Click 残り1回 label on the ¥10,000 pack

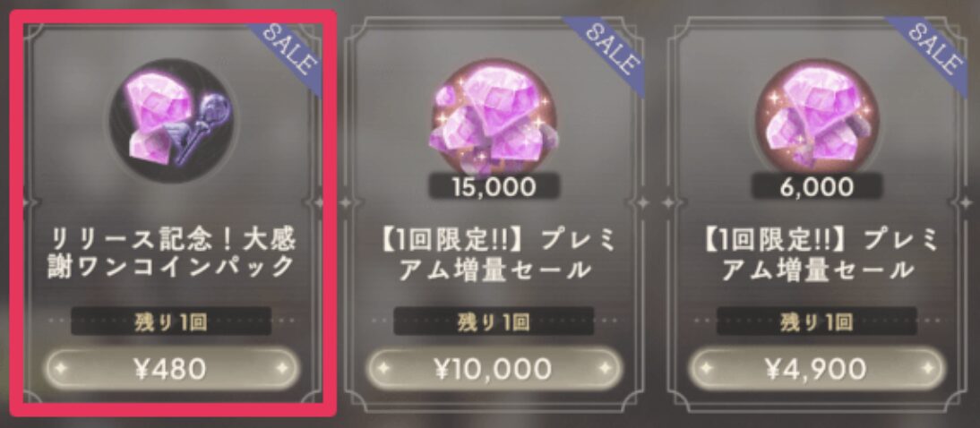[x=493, y=321]
